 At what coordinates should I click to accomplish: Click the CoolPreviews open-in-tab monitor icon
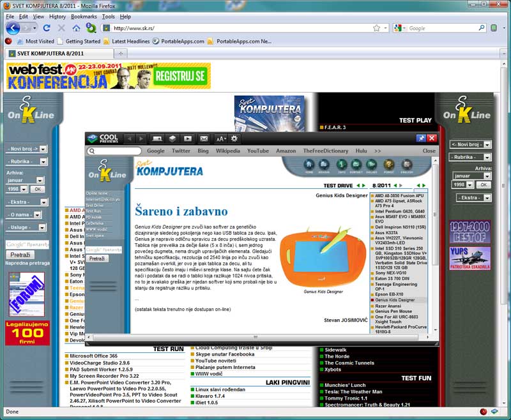click(157, 139)
